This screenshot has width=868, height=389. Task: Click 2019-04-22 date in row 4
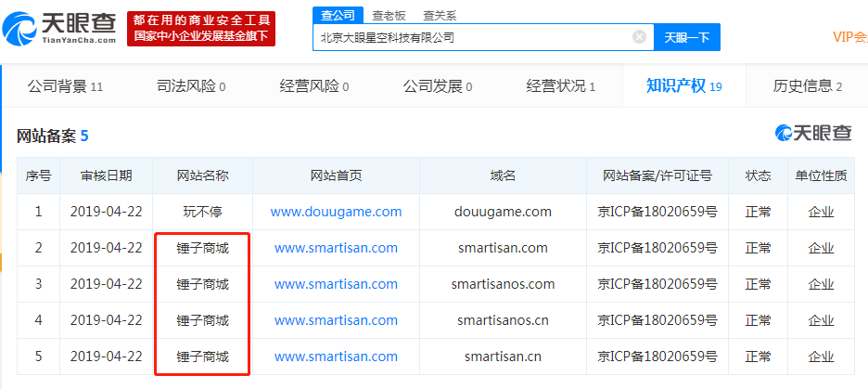point(107,319)
